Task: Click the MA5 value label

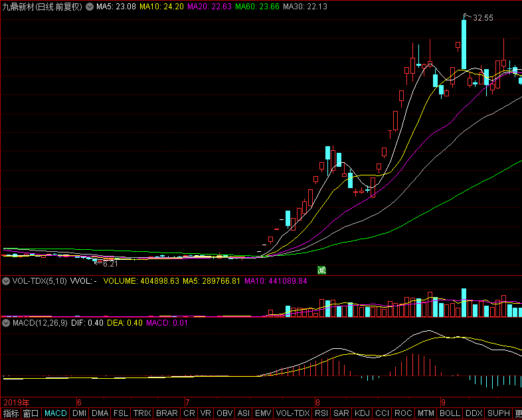Action: click(116, 7)
